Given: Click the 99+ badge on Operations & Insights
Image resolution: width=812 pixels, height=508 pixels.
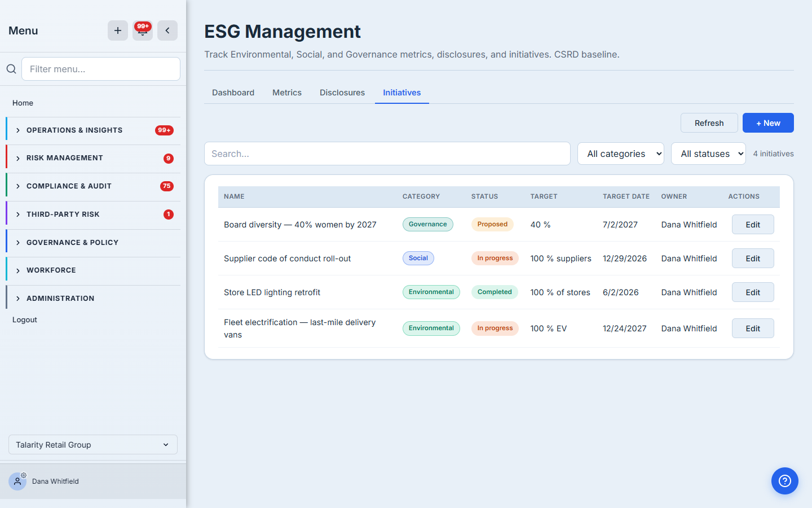Looking at the screenshot, I should pos(164,130).
